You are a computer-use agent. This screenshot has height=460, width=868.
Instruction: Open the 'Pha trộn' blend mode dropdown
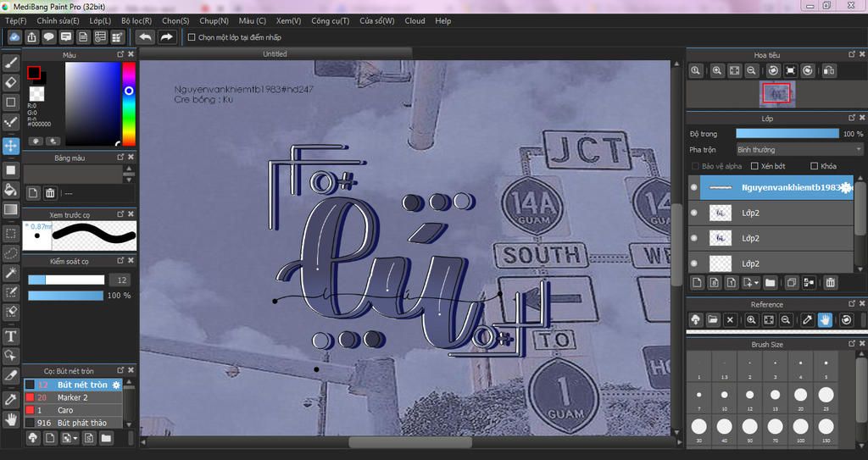click(799, 149)
